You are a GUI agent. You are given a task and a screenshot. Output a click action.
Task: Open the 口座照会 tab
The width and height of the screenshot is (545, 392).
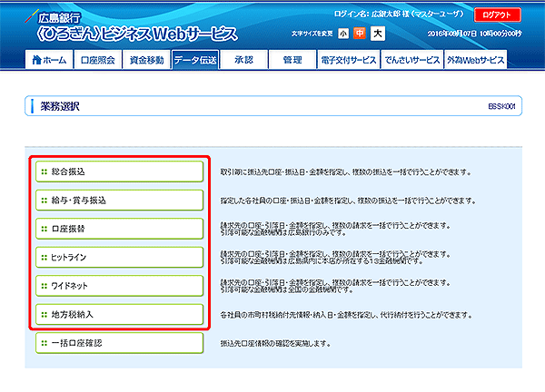point(98,60)
